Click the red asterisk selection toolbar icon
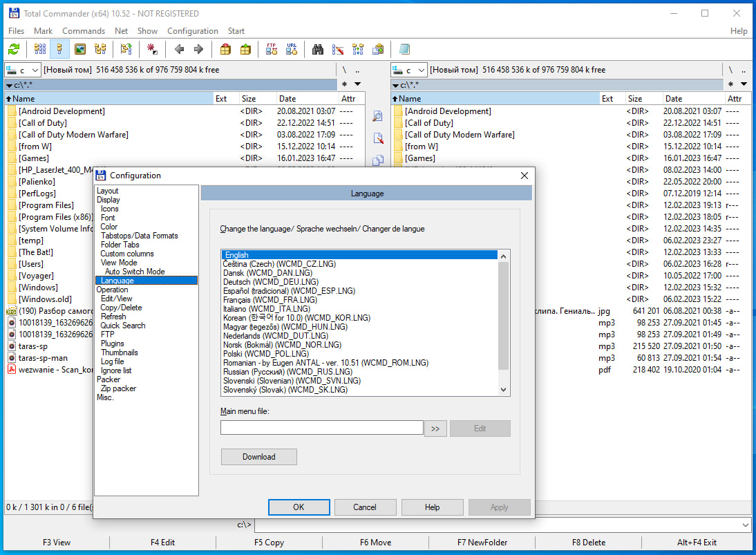This screenshot has width=756, height=555. coord(152,49)
